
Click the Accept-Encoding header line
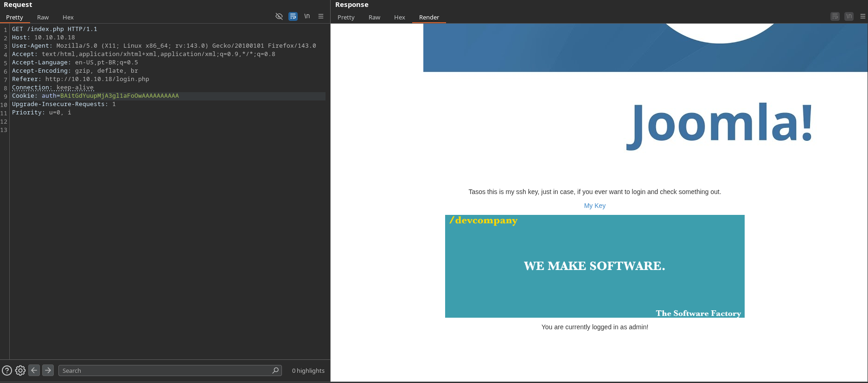(75, 71)
